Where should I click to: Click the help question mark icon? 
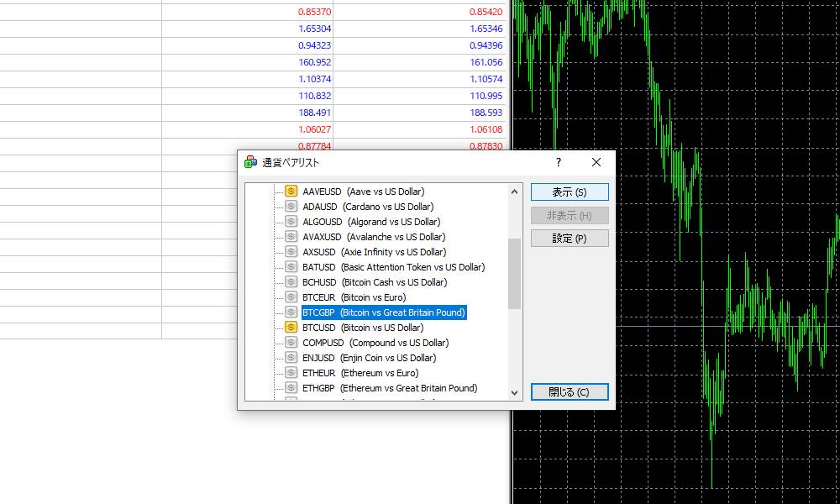(558, 162)
